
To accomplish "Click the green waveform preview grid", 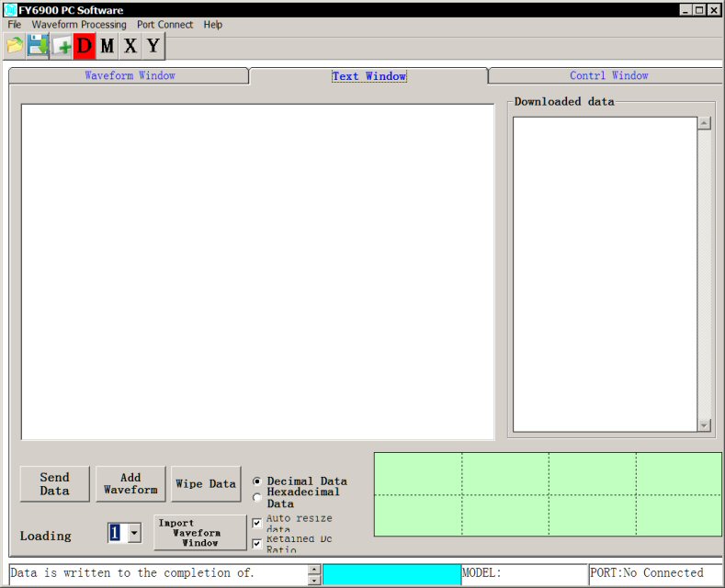I will (548, 494).
